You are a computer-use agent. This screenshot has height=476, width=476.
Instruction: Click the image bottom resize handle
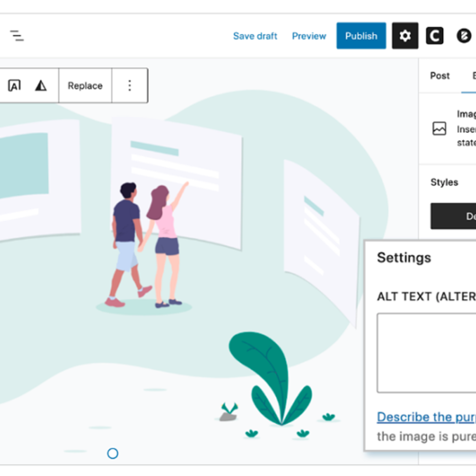[x=113, y=453]
